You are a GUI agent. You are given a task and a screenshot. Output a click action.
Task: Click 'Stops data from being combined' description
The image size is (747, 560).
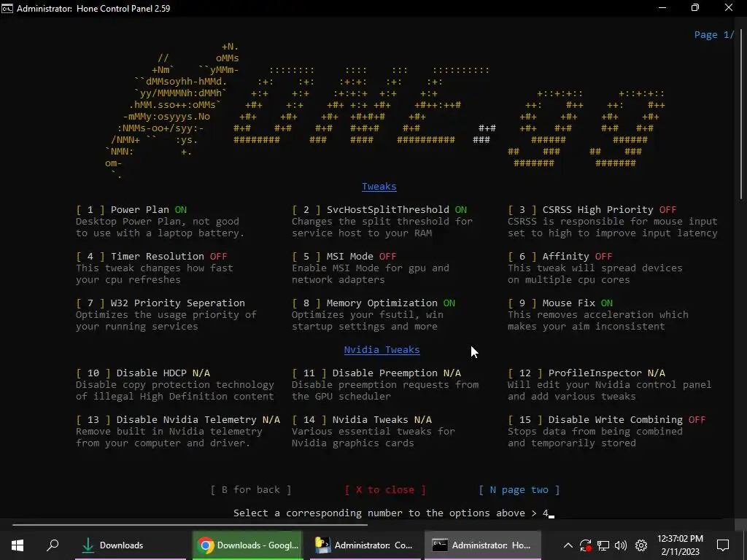[595, 432]
